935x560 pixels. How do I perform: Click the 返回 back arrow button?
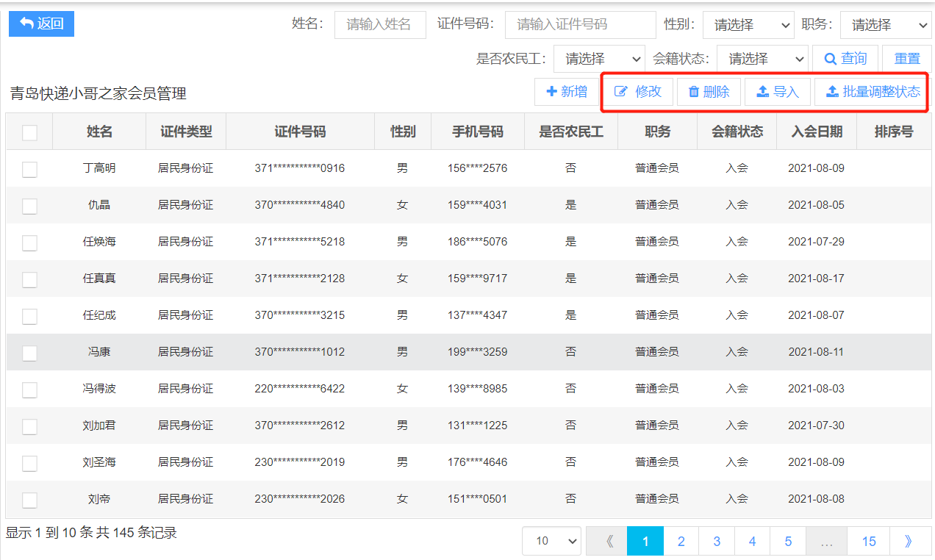pos(41,24)
